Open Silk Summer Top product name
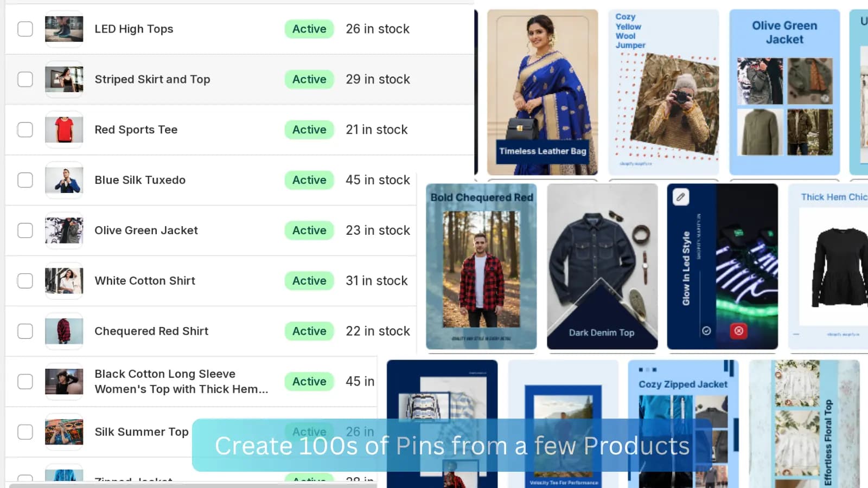The height and width of the screenshot is (488, 868). (x=142, y=432)
